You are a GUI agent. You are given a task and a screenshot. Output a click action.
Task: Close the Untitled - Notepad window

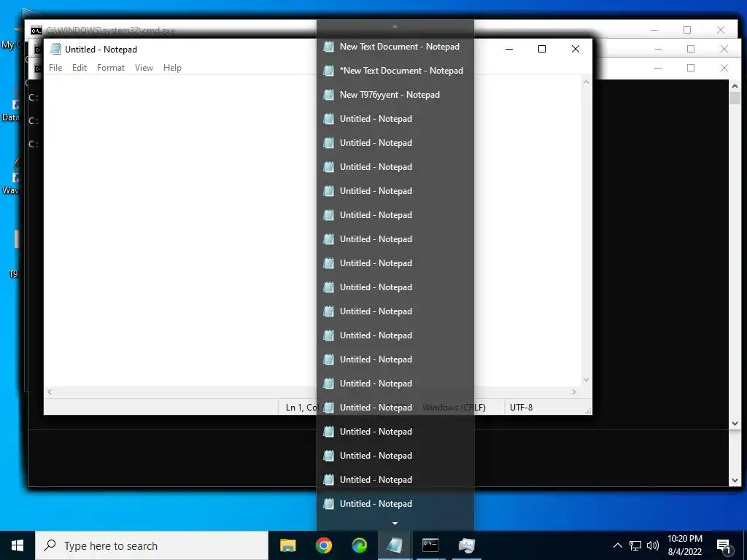[x=576, y=49]
